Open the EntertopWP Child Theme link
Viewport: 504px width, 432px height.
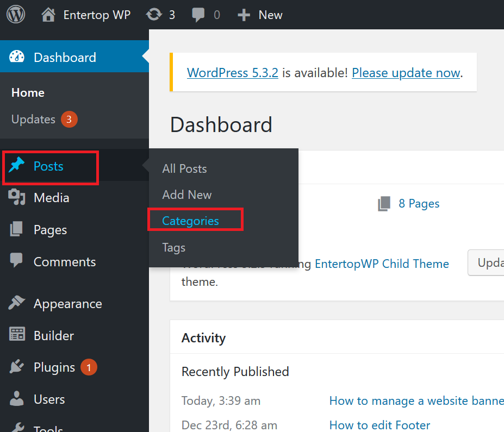[x=382, y=264]
